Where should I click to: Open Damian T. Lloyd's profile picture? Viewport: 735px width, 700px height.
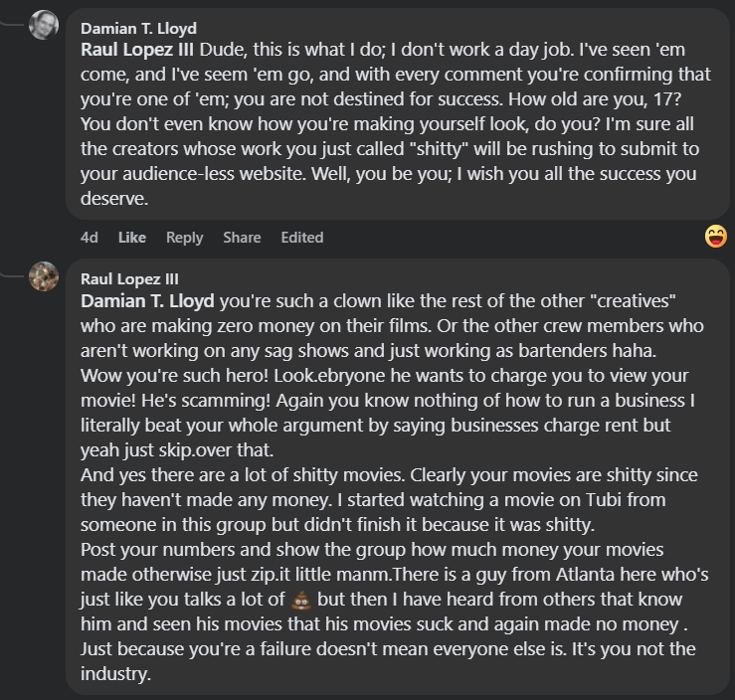[44, 25]
